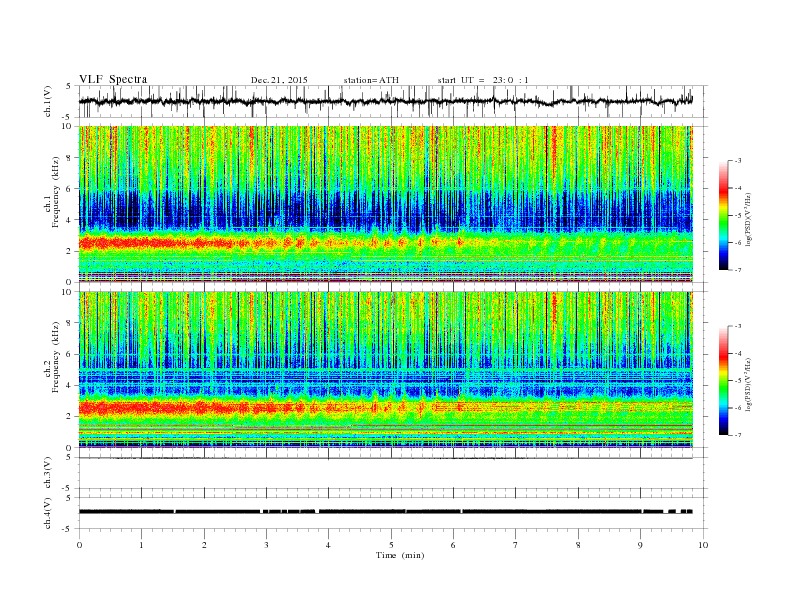Click the ch.2 spectrogram color scale bar
This screenshot has width=792, height=612.
coord(723,380)
